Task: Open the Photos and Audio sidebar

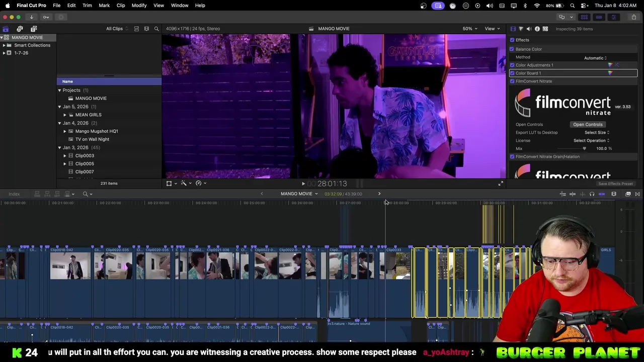Action: point(20,29)
